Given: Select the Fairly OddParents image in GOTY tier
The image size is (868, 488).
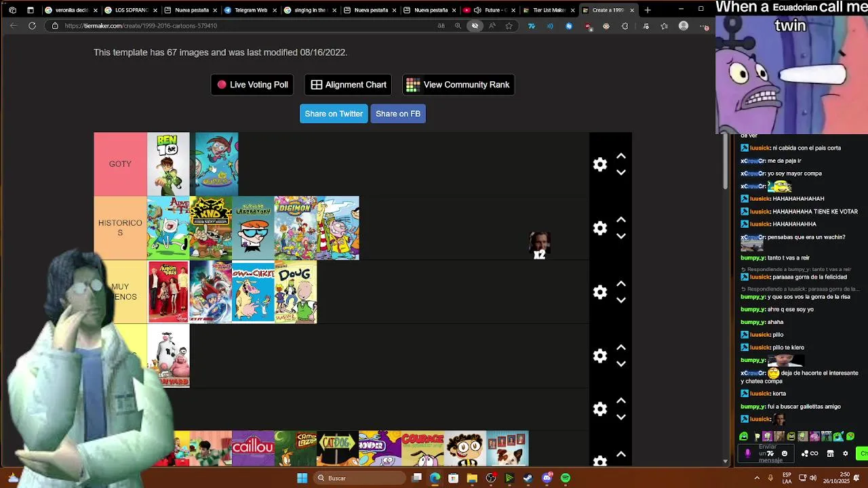Looking at the screenshot, I should (217, 164).
